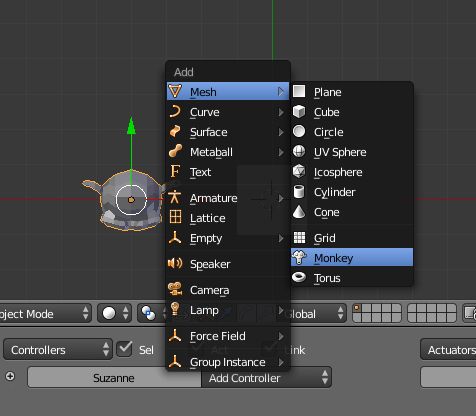
Task: Open the Global orientation dropdown
Action: 315,313
